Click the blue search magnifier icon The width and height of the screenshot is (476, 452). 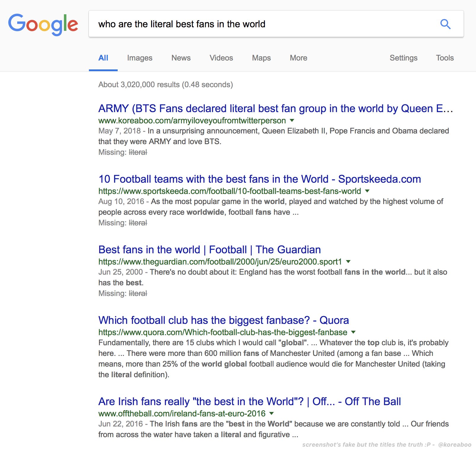point(445,24)
